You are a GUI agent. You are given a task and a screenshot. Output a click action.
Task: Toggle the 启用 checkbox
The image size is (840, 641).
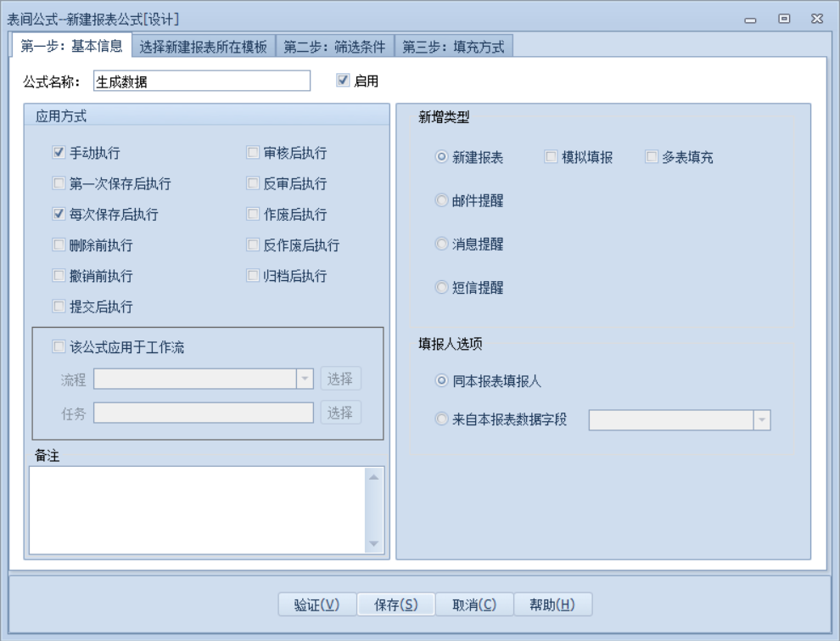coord(343,81)
